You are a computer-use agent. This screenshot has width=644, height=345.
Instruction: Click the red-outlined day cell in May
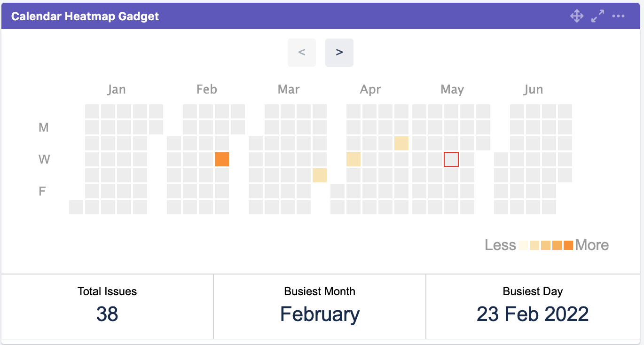[451, 159]
